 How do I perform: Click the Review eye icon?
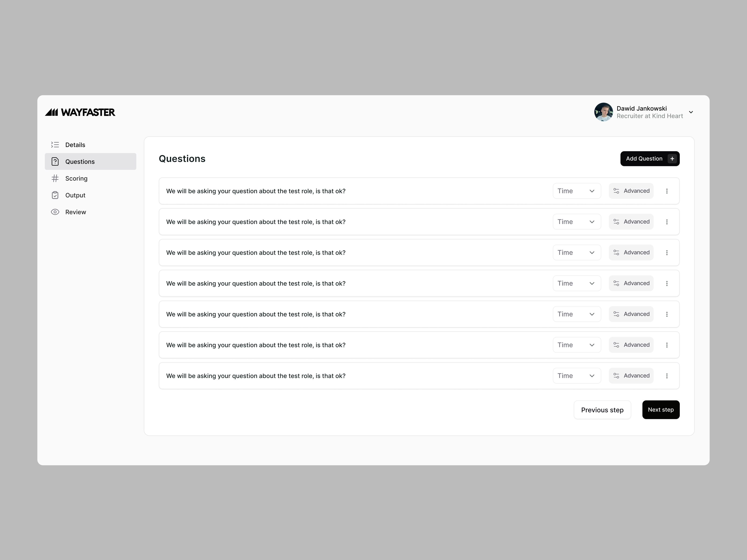tap(55, 212)
